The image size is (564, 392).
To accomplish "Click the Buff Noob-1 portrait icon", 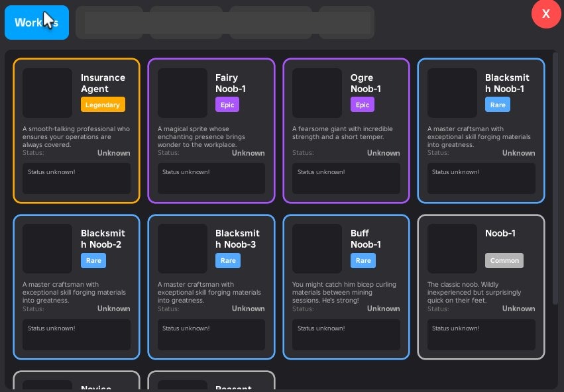I will (x=317, y=249).
